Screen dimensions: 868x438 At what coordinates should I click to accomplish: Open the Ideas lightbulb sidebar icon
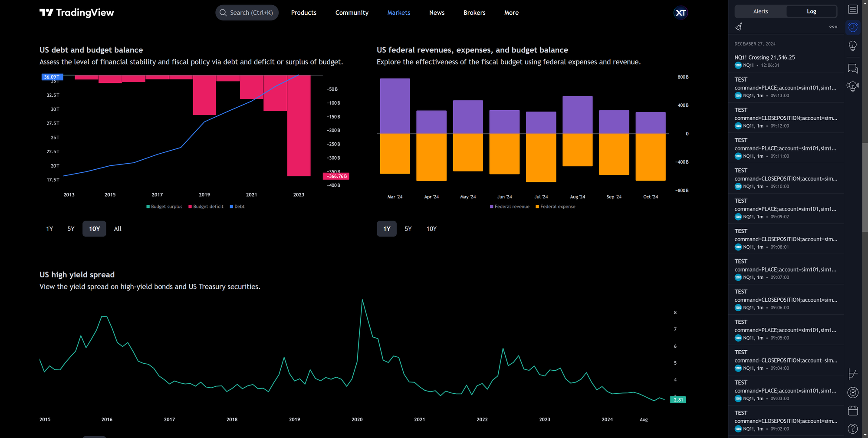(x=853, y=46)
